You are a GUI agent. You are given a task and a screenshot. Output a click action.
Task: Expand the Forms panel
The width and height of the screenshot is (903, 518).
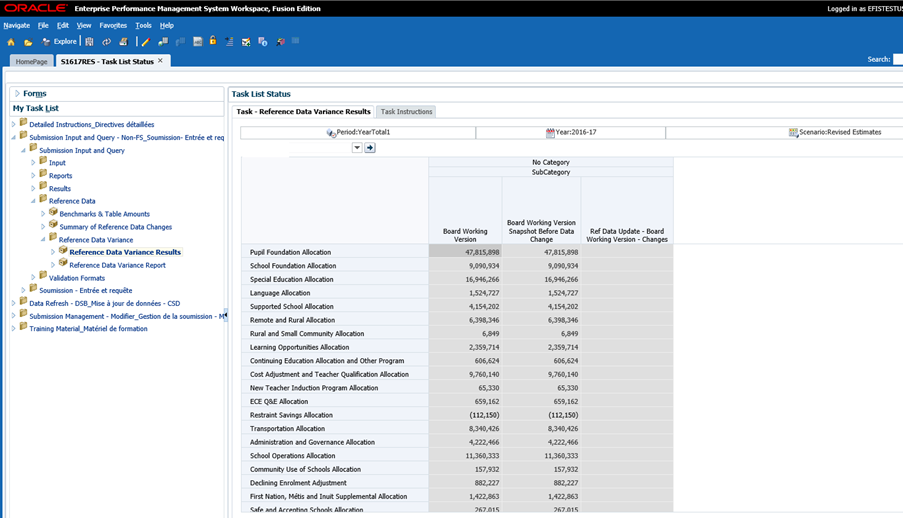point(17,93)
